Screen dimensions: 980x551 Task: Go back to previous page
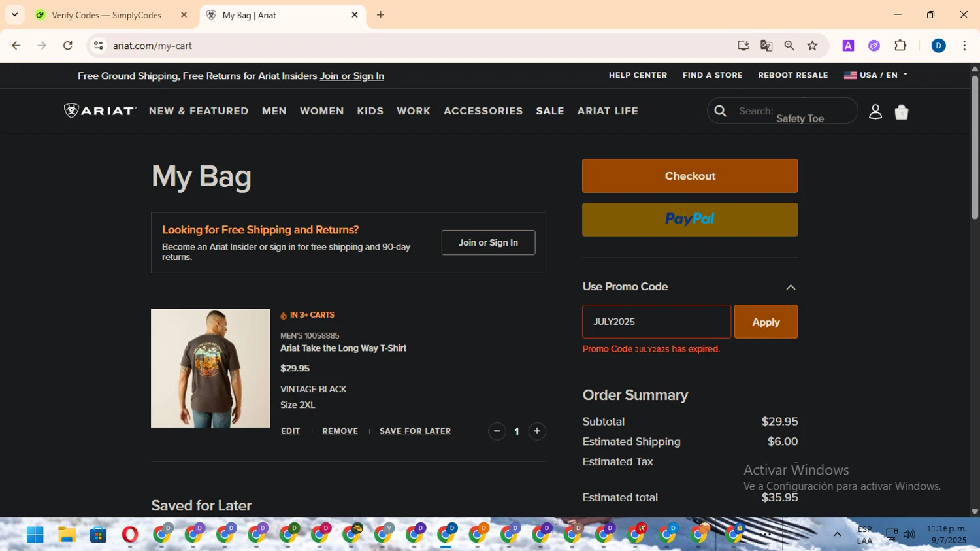point(16,46)
